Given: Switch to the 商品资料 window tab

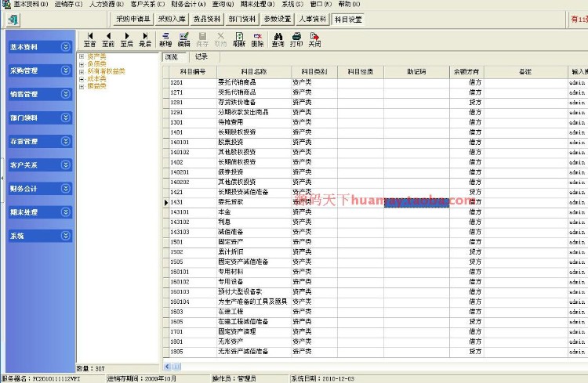Looking at the screenshot, I should point(207,19).
